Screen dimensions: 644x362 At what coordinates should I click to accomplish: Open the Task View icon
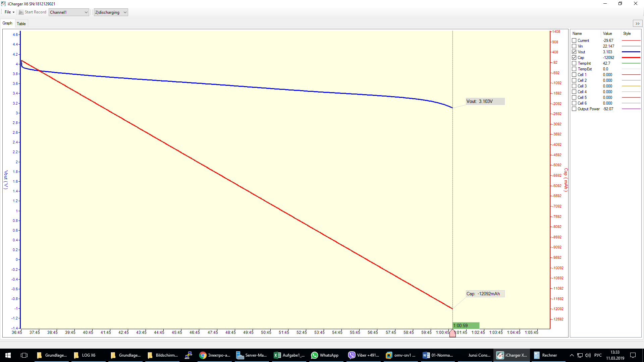(24, 355)
